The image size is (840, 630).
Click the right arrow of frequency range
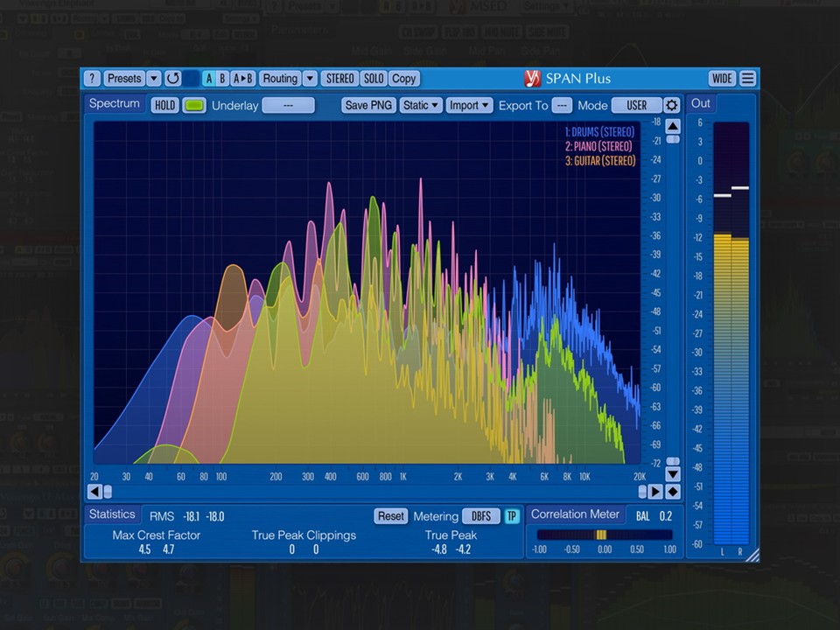click(x=655, y=492)
